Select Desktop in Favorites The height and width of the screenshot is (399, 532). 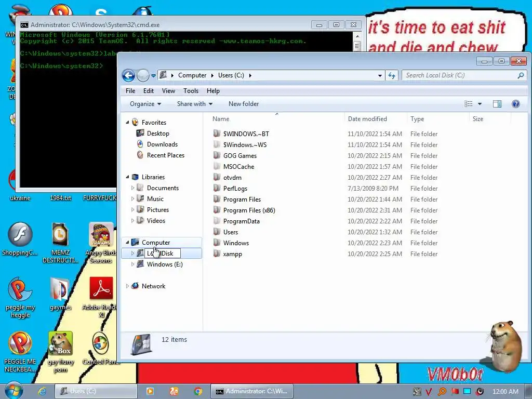pos(158,134)
